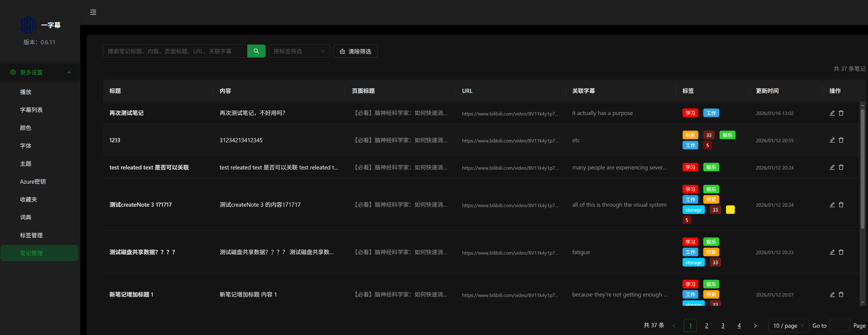This screenshot has height=335, width=868.
Task: Edit the 新笔记增加标题 1 note
Action: [x=832, y=295]
